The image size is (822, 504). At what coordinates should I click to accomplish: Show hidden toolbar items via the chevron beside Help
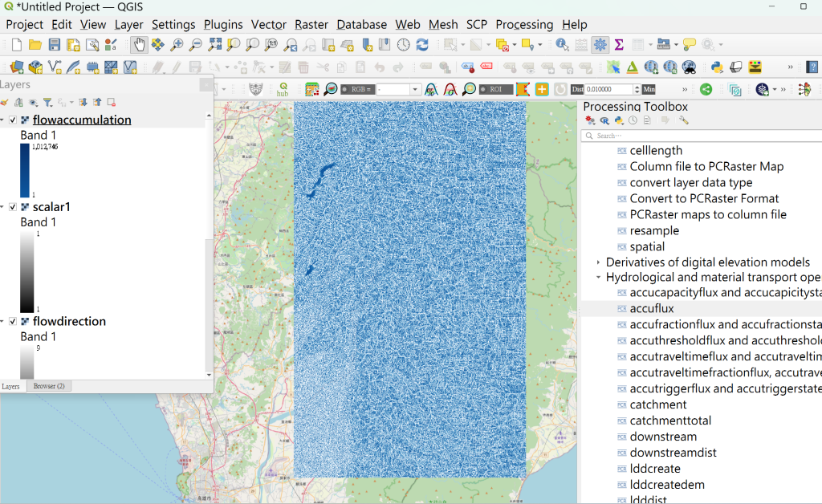click(790, 67)
